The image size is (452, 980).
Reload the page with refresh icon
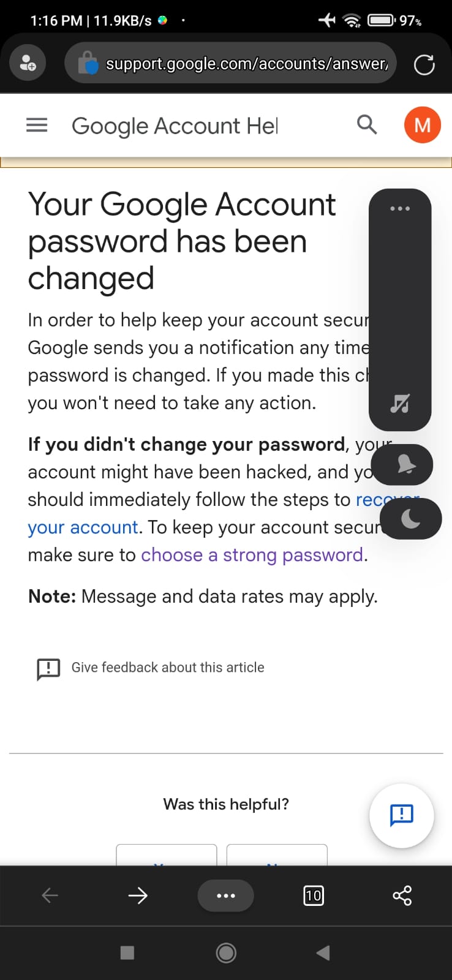424,64
